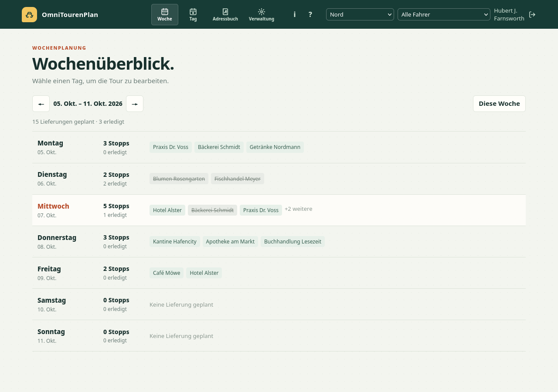This screenshot has width=558, height=392.
Task: Click the info 'i' icon
Action: pyautogui.click(x=295, y=14)
